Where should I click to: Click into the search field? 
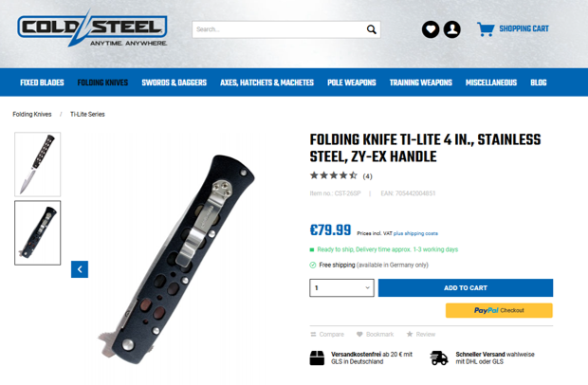pyautogui.click(x=280, y=29)
